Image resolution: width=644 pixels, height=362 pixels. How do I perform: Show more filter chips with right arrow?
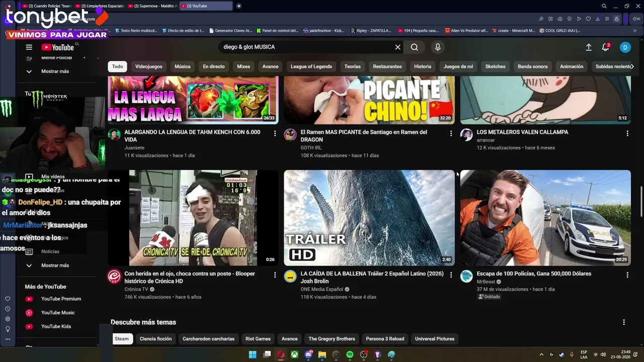point(633,66)
